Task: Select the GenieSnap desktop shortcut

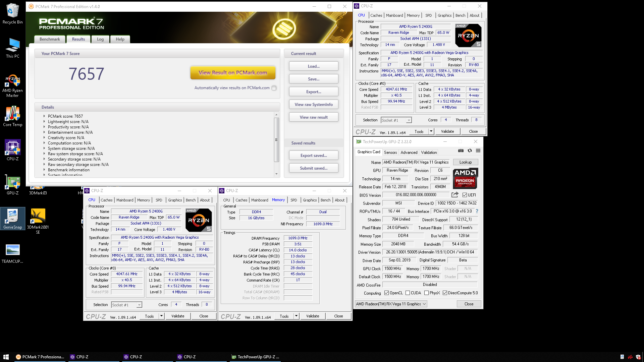Action: point(12,219)
